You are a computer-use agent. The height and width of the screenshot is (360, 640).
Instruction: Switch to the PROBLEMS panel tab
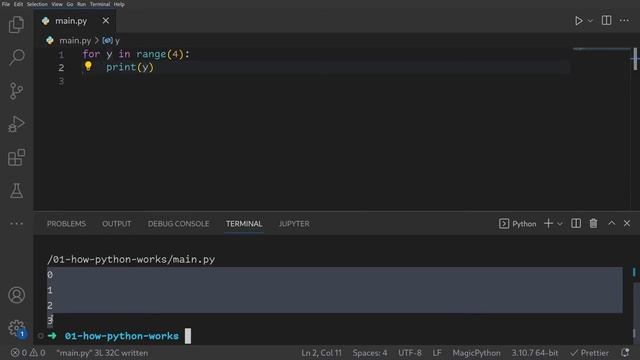pyautogui.click(x=66, y=224)
